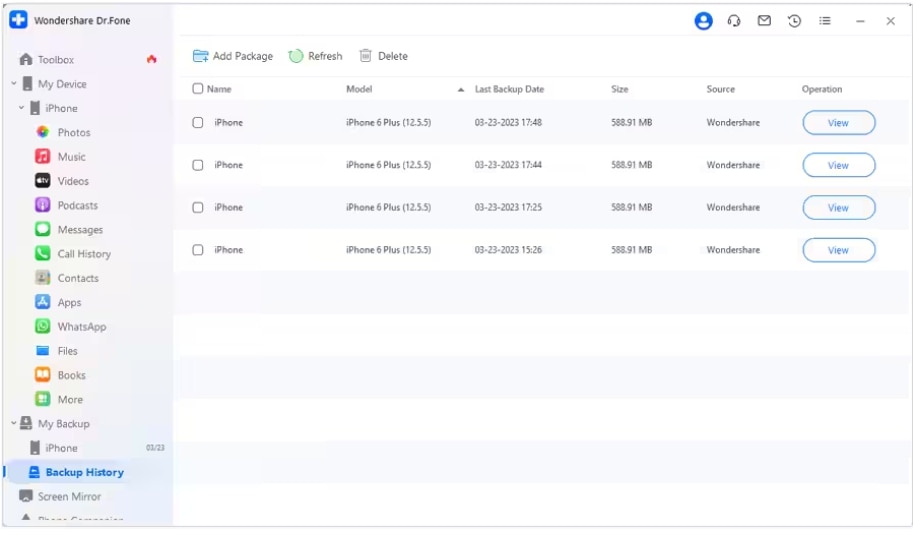View the 17:25 backup
Viewport: 913px width, 535px height.
(838, 208)
